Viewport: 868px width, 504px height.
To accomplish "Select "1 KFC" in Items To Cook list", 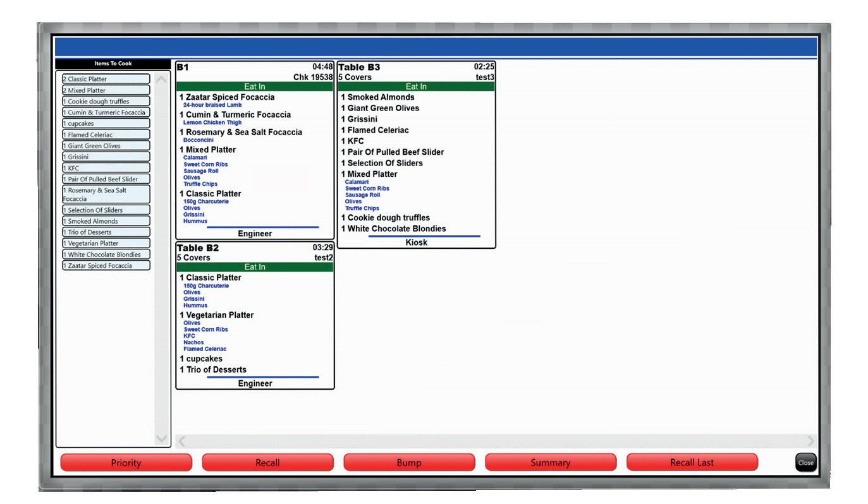I will (106, 168).
